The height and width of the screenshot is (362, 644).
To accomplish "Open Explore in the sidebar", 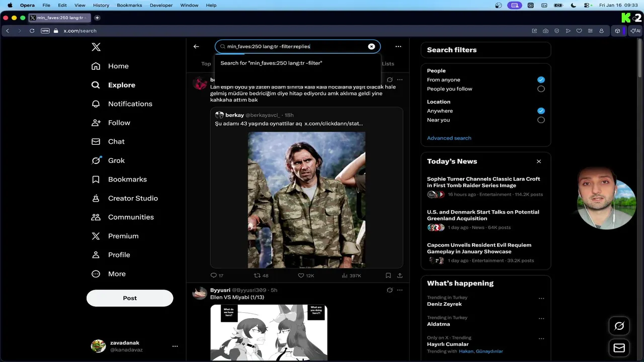I will point(114,85).
